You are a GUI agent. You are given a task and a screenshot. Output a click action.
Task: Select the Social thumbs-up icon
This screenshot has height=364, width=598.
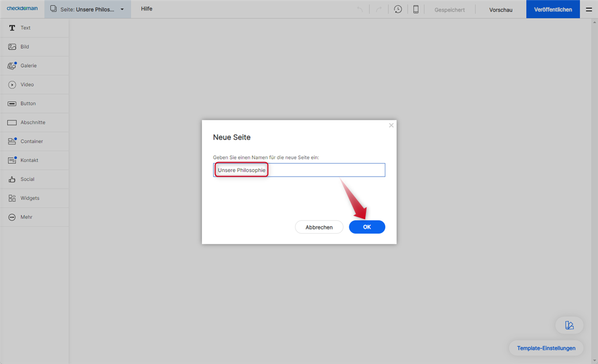[x=12, y=179]
